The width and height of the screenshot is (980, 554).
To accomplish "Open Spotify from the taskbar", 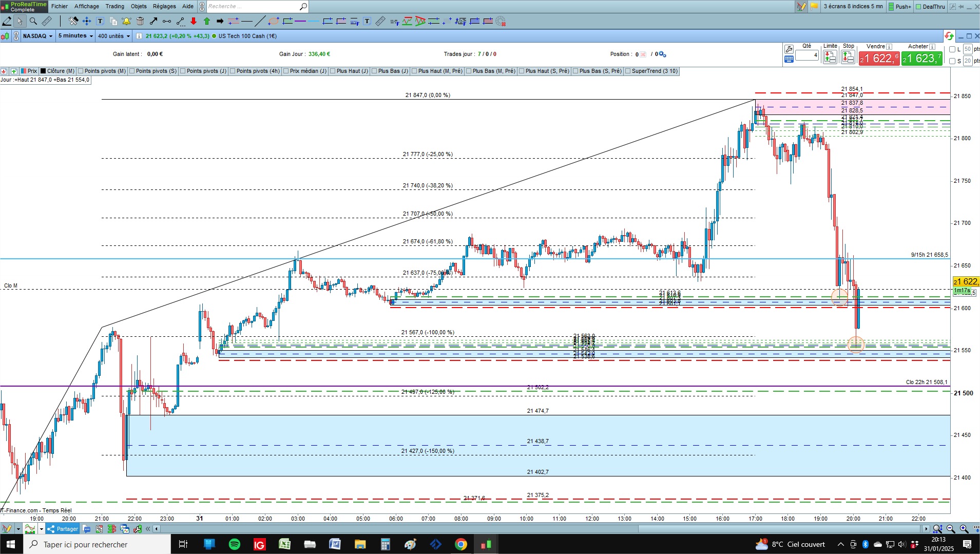I will [x=234, y=544].
